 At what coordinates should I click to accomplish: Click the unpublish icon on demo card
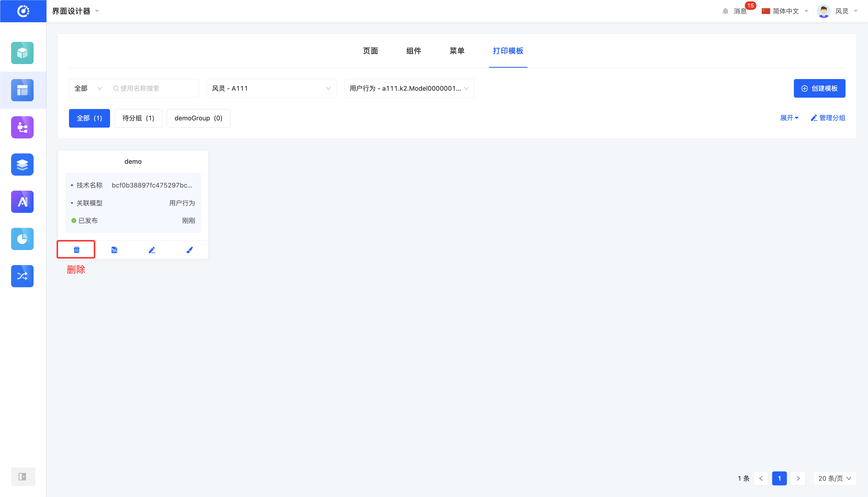(114, 250)
